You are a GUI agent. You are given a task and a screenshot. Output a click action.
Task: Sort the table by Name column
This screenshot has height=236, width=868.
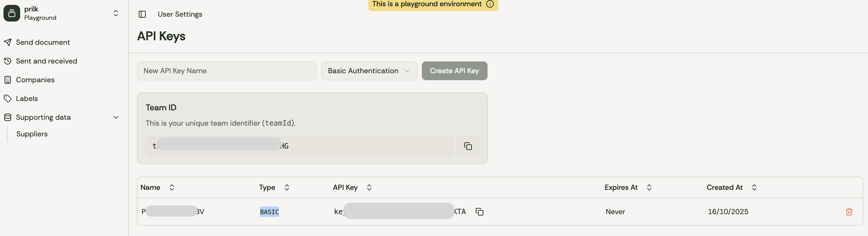(171, 187)
